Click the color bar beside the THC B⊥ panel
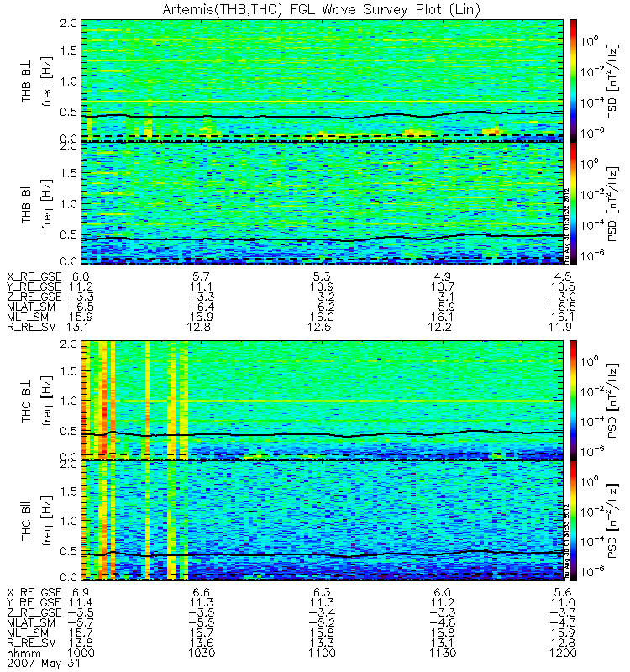This screenshot has width=630, height=672. [573, 400]
